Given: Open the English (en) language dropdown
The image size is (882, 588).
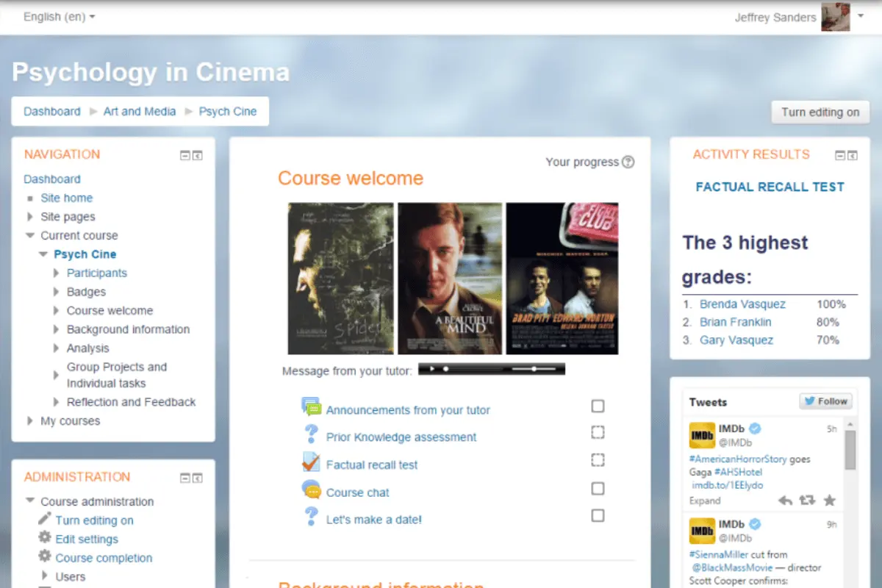Looking at the screenshot, I should click(60, 17).
